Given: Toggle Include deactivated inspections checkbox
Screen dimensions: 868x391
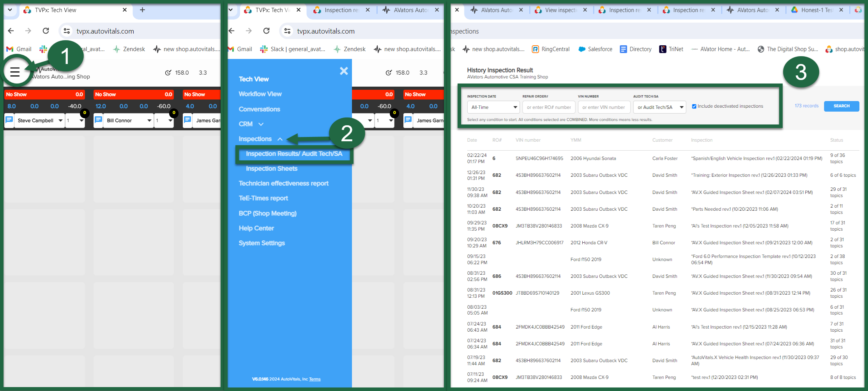Looking at the screenshot, I should tap(694, 106).
